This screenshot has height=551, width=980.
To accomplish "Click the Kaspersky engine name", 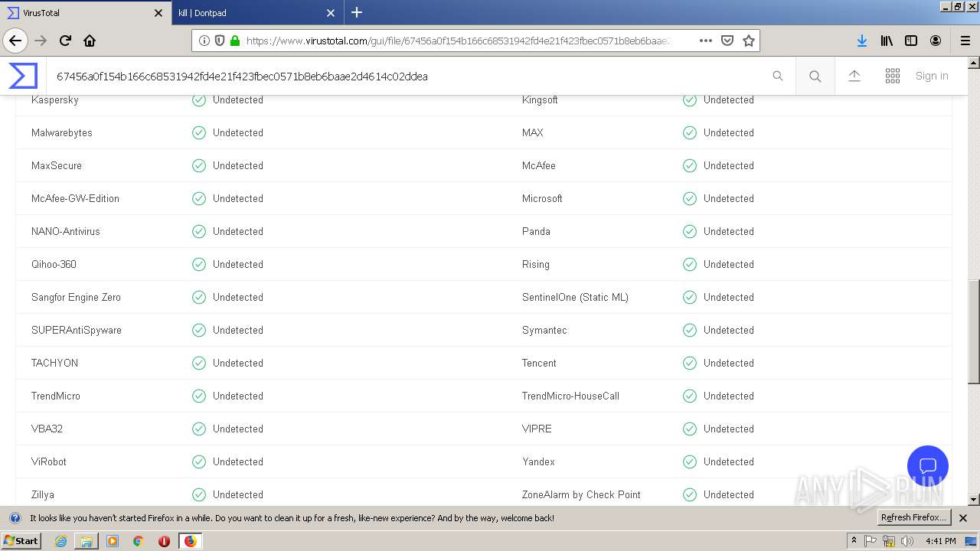I will [55, 100].
